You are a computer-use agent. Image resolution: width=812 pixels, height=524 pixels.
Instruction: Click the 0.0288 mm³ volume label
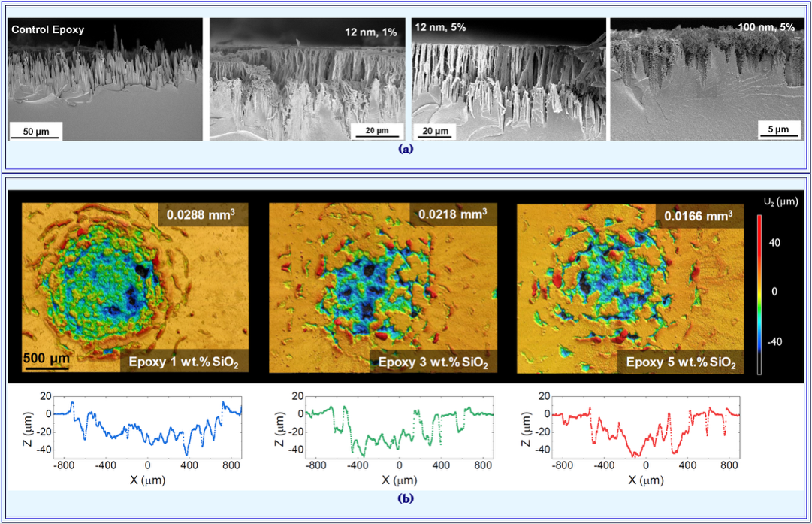coord(201,215)
